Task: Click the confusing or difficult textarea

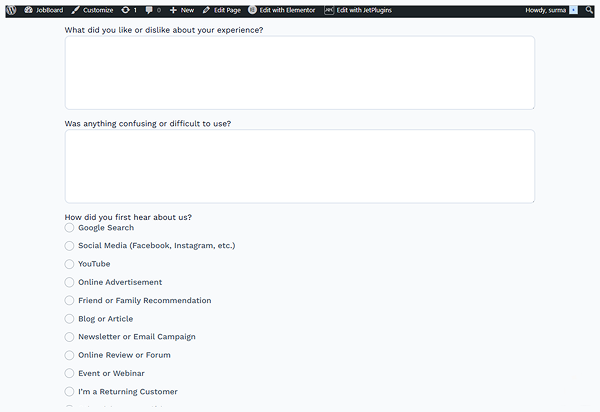Action: tap(299, 166)
